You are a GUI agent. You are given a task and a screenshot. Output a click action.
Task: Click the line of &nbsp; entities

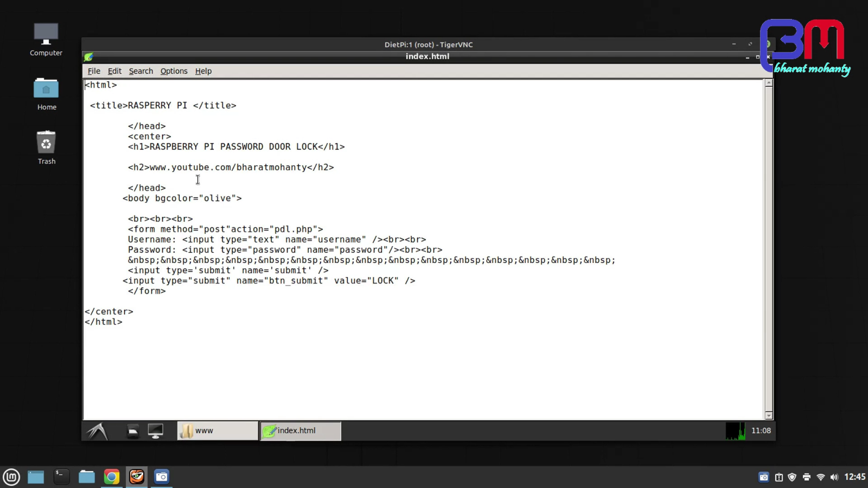coord(372,260)
